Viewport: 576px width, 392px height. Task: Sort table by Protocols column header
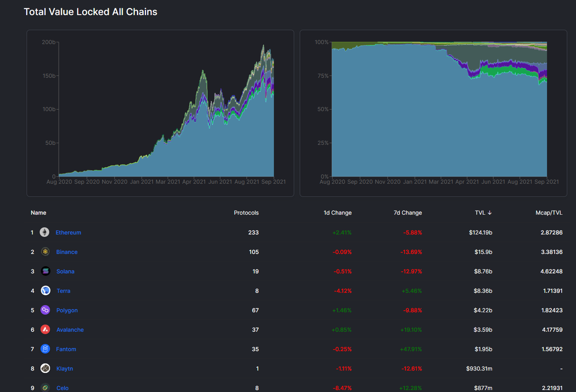246,213
